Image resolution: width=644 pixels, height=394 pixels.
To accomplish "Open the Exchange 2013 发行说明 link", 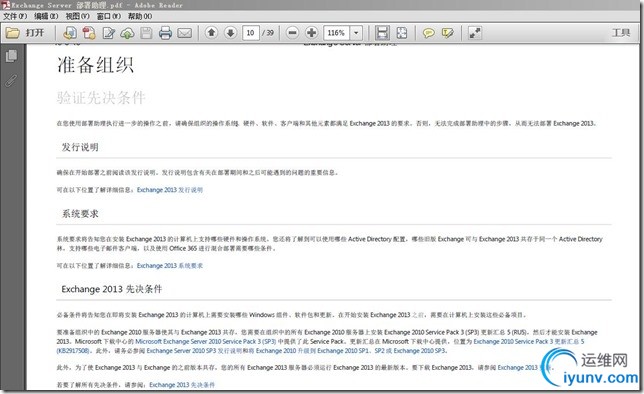I will point(170,190).
